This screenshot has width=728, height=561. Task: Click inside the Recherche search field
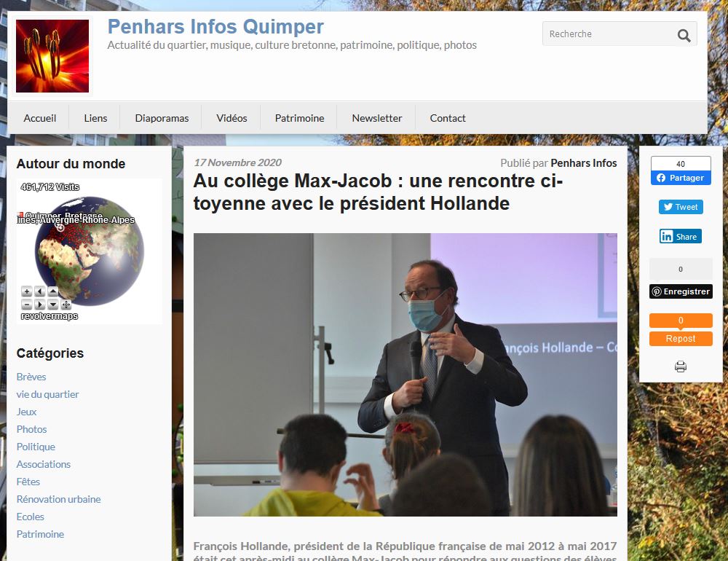(x=608, y=34)
